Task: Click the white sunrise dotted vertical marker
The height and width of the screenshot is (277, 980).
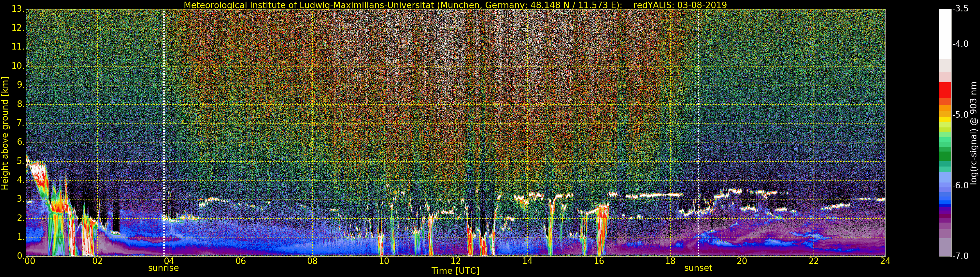Action: tap(164, 133)
